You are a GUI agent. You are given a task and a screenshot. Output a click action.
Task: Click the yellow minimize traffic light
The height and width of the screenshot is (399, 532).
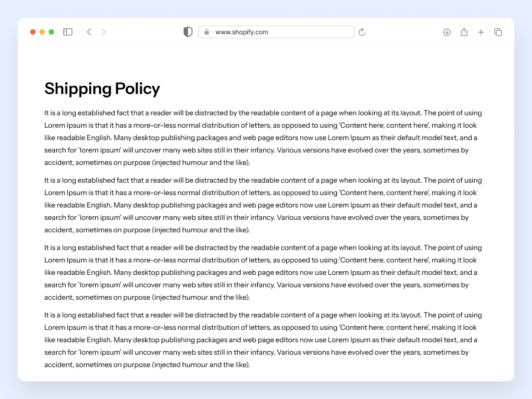(x=43, y=32)
